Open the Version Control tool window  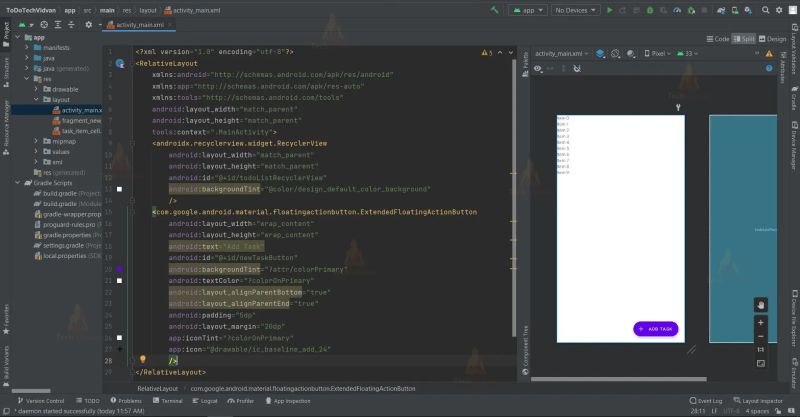(40, 401)
